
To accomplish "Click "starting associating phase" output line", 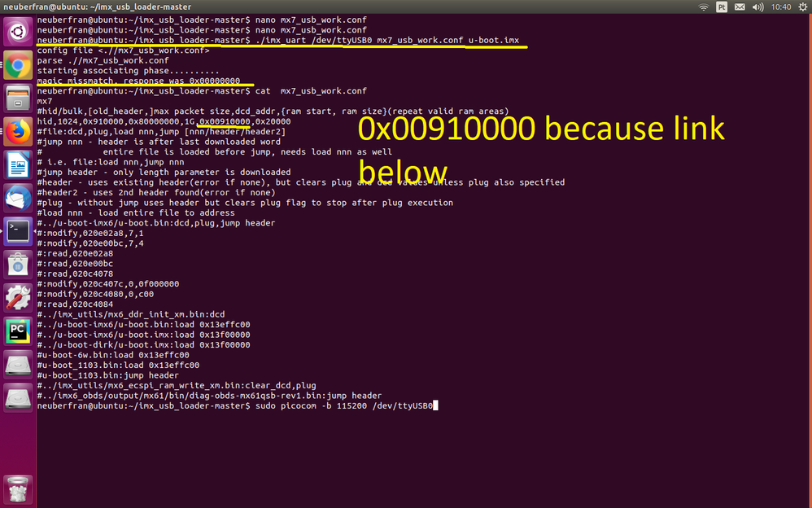I will click(128, 71).
